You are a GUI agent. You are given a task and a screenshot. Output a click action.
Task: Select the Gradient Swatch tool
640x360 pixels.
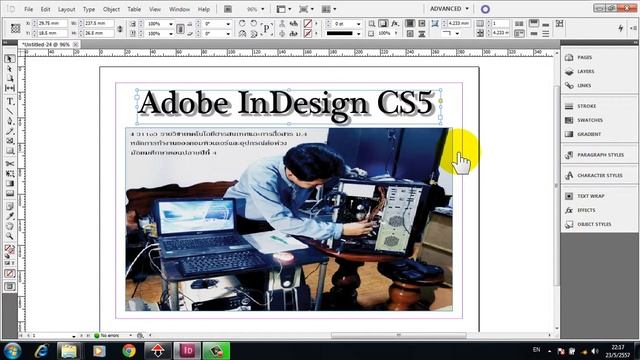(x=10, y=183)
